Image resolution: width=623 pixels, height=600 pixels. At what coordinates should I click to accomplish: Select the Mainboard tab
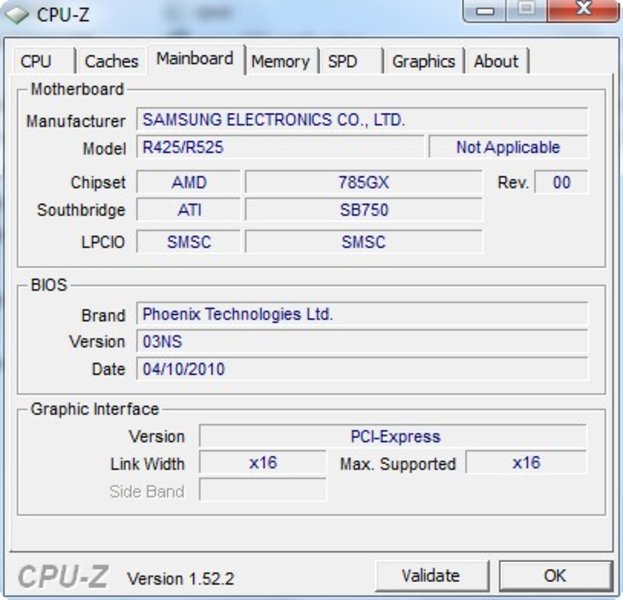click(x=195, y=59)
